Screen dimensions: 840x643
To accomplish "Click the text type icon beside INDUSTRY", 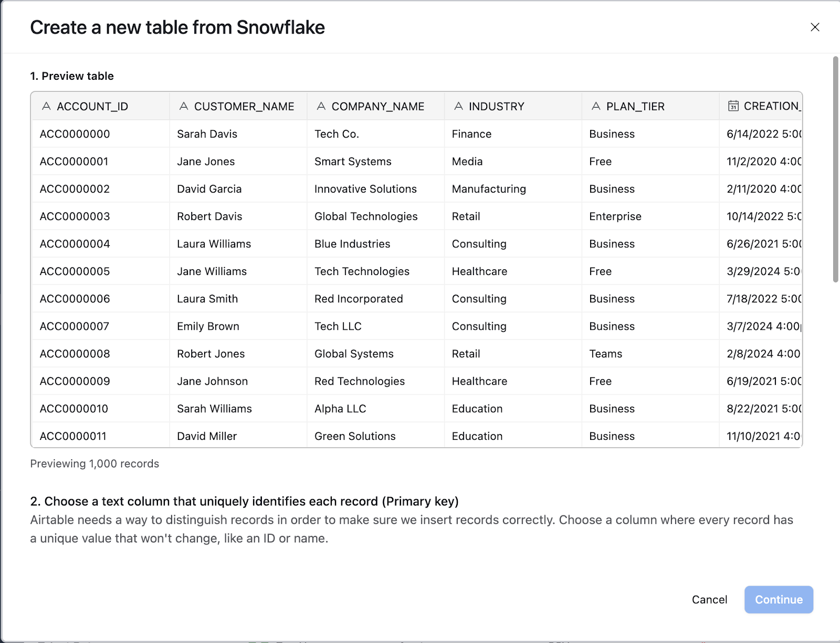I will (x=459, y=106).
